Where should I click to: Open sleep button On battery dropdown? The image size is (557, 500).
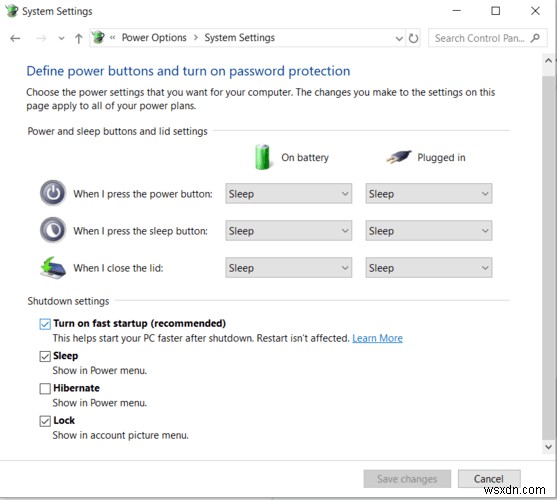[x=288, y=231]
